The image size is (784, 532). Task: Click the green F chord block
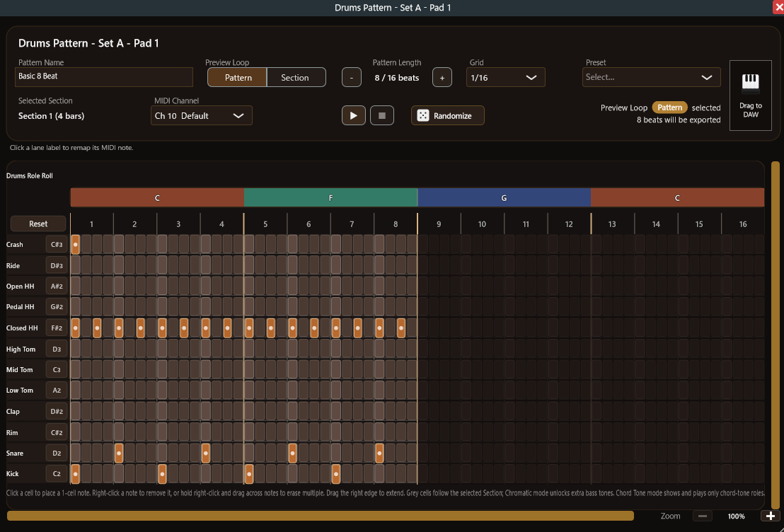[x=330, y=197]
